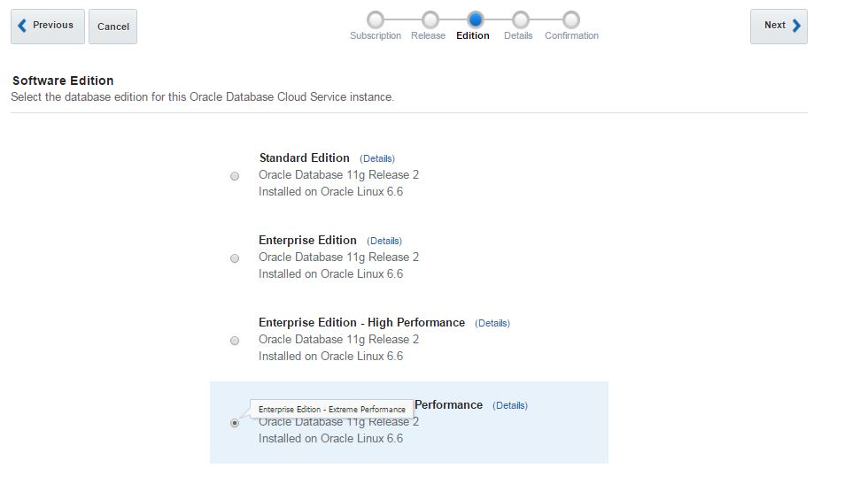Screen dimensions: 868x484
Task: Click the Standard Edition title text
Action: tap(305, 157)
